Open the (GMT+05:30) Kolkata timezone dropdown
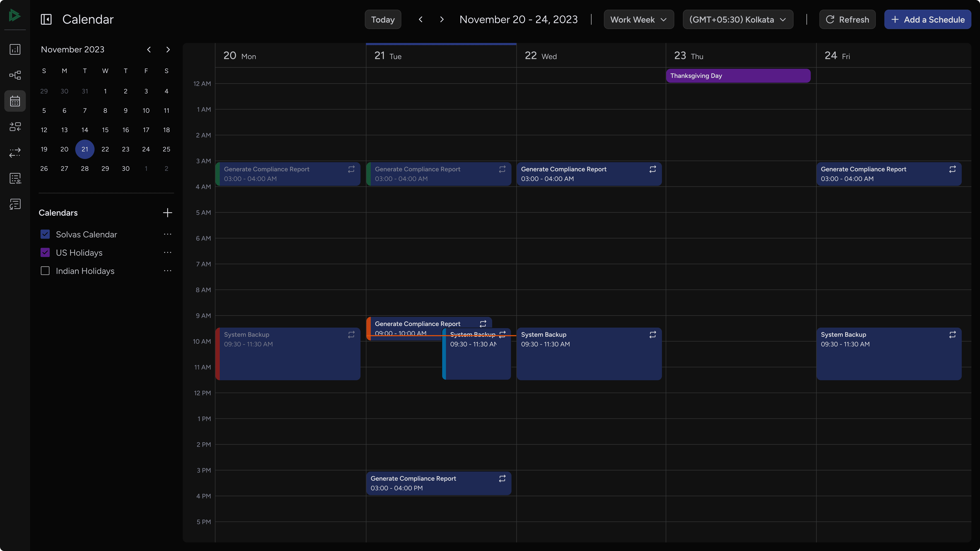 737,19
